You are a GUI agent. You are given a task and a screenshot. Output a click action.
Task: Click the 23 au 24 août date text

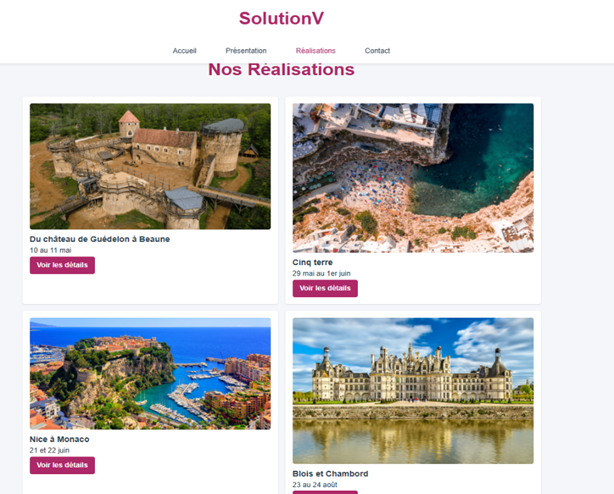(x=315, y=485)
